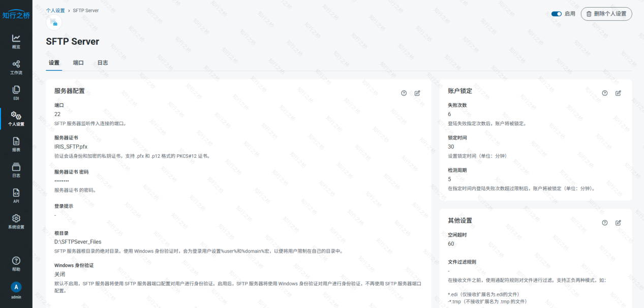Viewport: 644px width, 308px height.
Task: Go back via 个人设置 breadcrumb link
Action: (57, 10)
